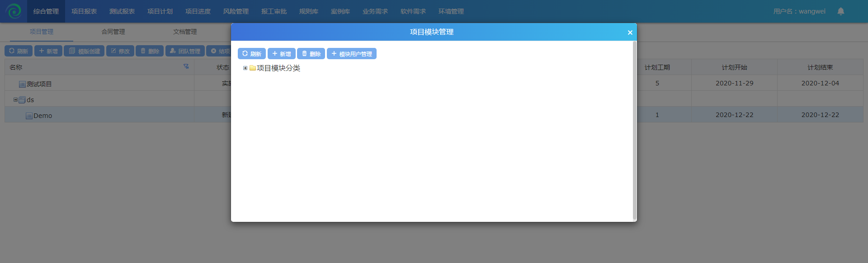Open the 规则库 menu
The image size is (868, 263).
[x=309, y=11]
